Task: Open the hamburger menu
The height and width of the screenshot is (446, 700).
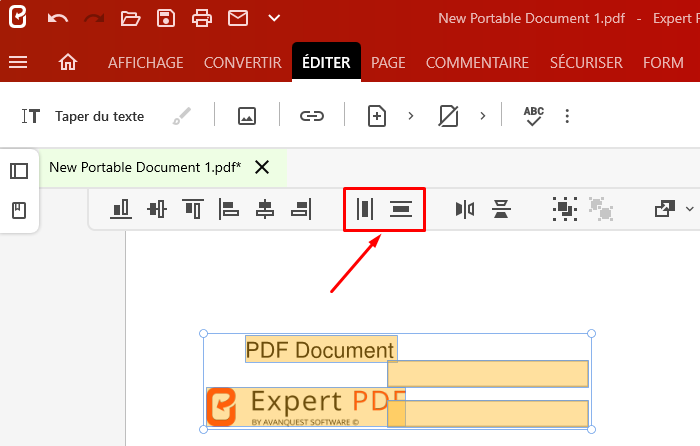Action: 18,62
